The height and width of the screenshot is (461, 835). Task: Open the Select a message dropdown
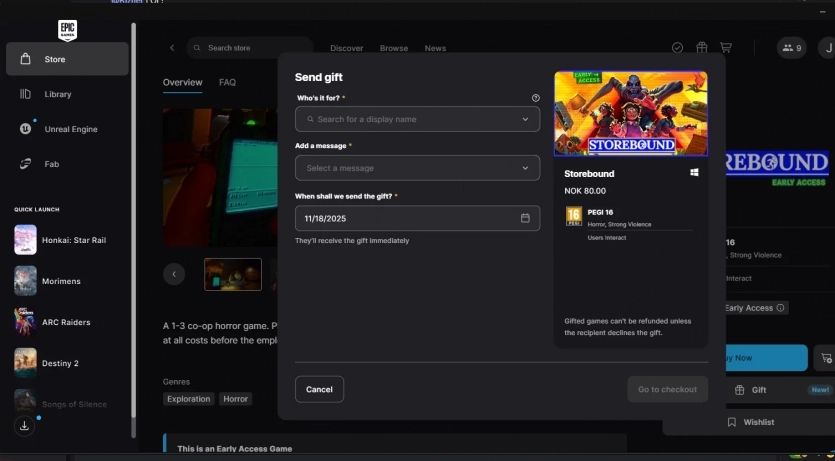[418, 168]
